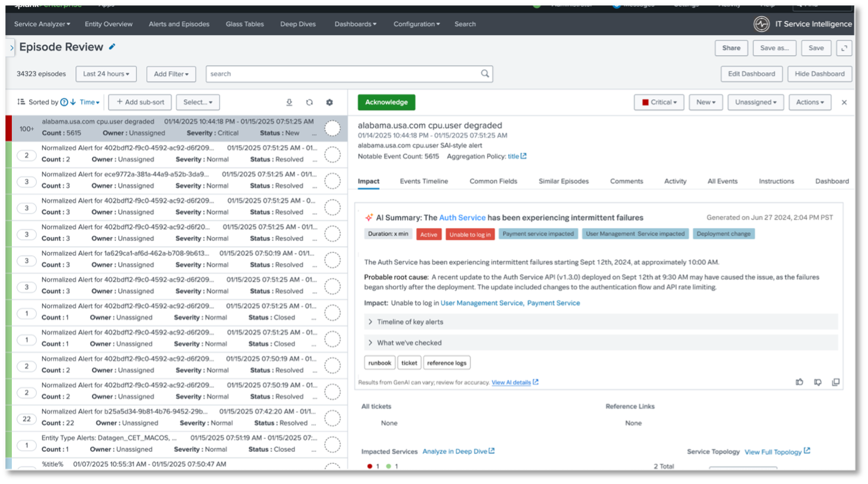Open external link icon next to title policy
Image resolution: width=868 pixels, height=484 pixels.
click(523, 156)
